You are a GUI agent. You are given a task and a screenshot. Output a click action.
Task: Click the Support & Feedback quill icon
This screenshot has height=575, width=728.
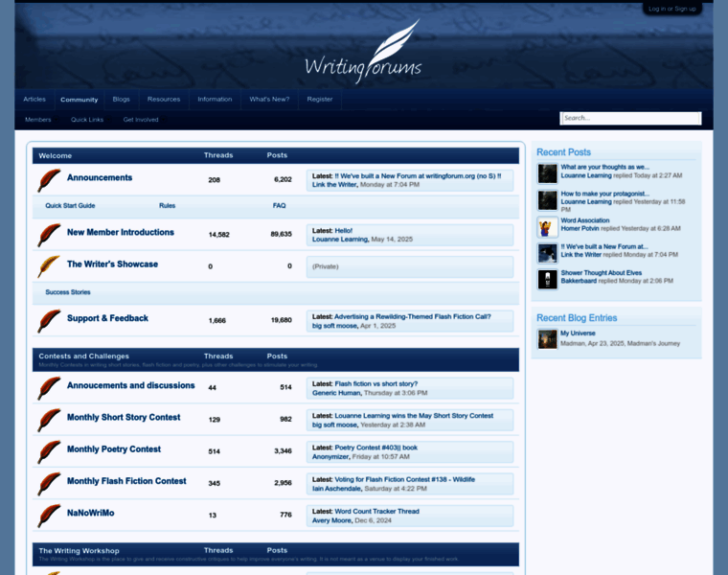(49, 321)
